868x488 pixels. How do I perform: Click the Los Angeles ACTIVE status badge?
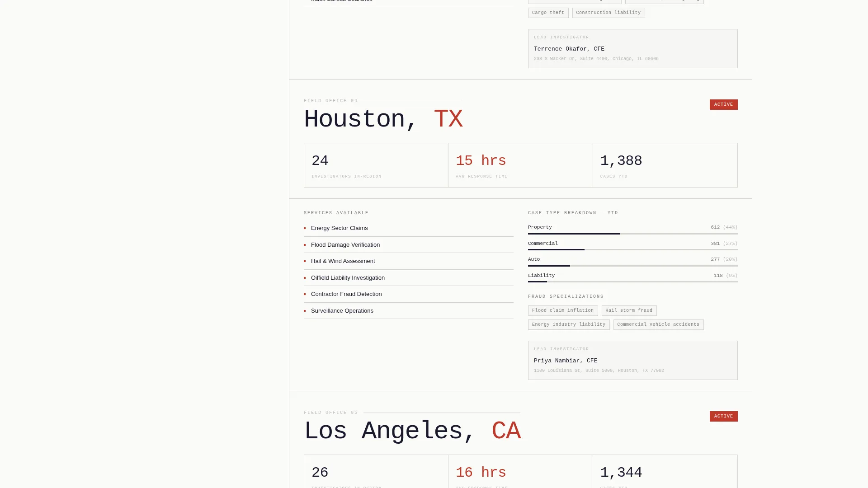click(723, 416)
